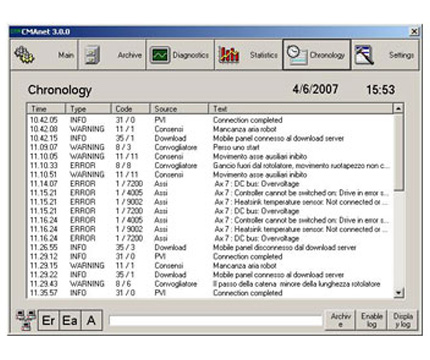The width and height of the screenshot is (430, 360).
Task: Click the scroll down arrow of the log list
Action: click(x=398, y=293)
